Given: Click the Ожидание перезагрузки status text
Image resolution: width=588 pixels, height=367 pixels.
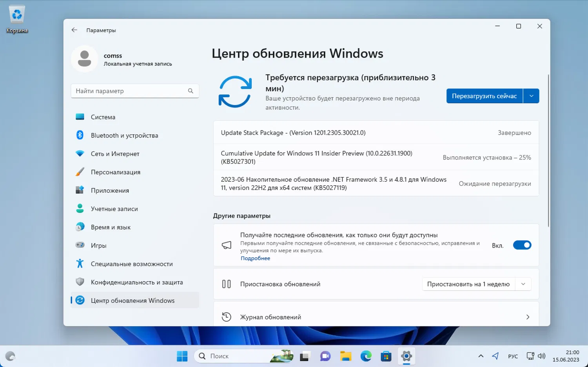Looking at the screenshot, I should [x=495, y=184].
